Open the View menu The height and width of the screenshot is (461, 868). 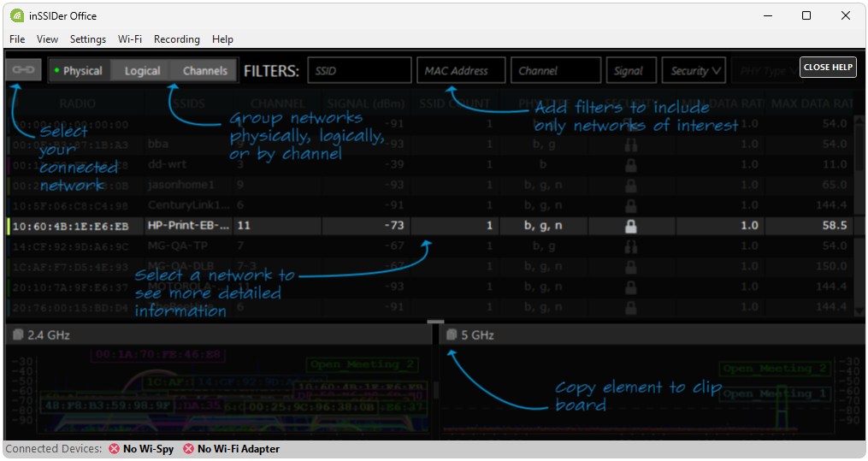click(47, 39)
